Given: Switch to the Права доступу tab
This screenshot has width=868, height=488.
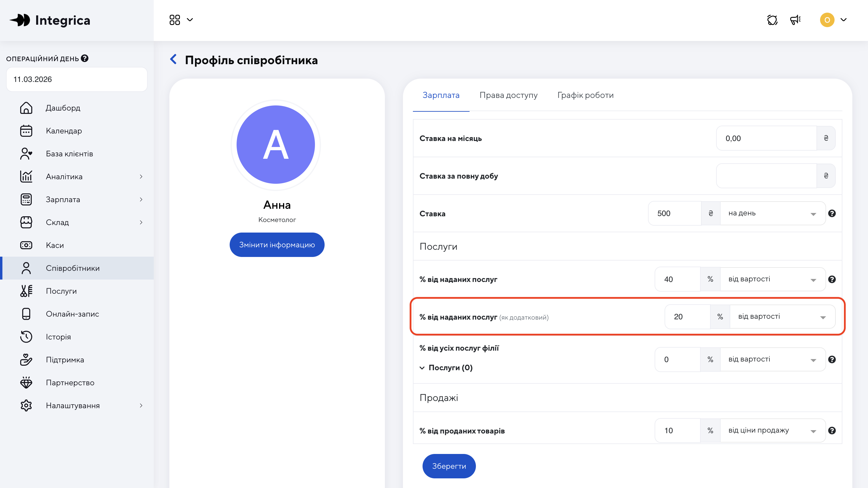Looking at the screenshot, I should click(x=508, y=95).
